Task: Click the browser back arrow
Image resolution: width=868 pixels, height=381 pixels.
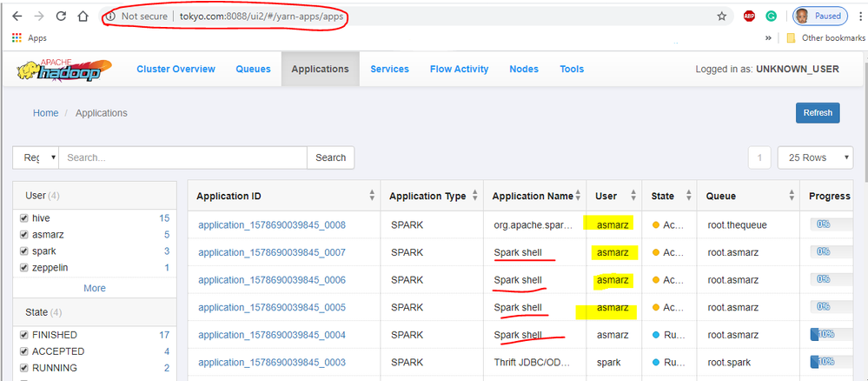Action: click(x=16, y=16)
